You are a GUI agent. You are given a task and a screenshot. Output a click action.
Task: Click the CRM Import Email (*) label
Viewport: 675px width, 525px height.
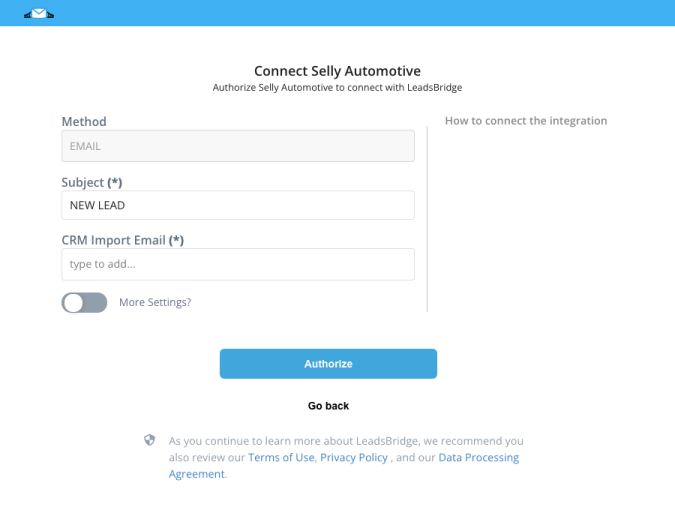(123, 240)
